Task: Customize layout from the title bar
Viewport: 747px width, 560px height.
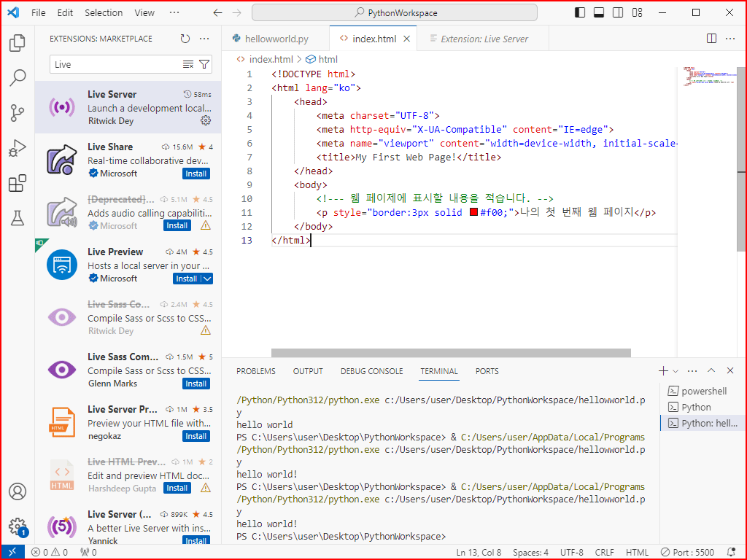Action: tap(637, 13)
